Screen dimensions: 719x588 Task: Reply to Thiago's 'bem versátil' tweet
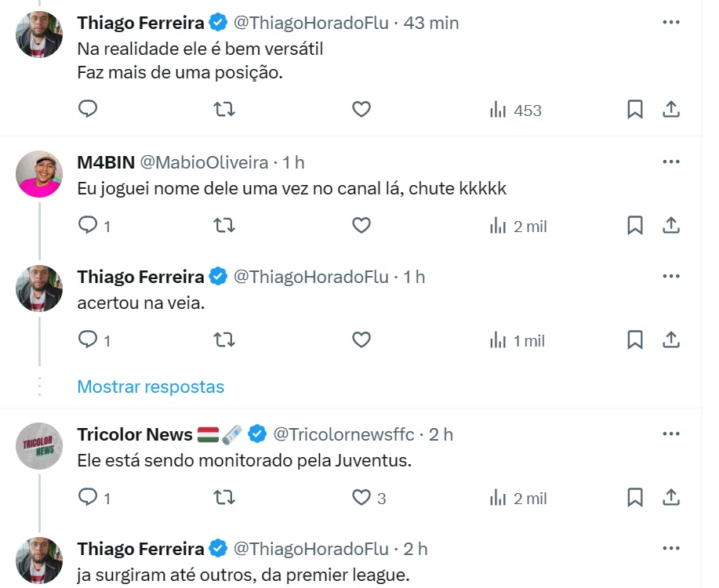click(x=89, y=110)
